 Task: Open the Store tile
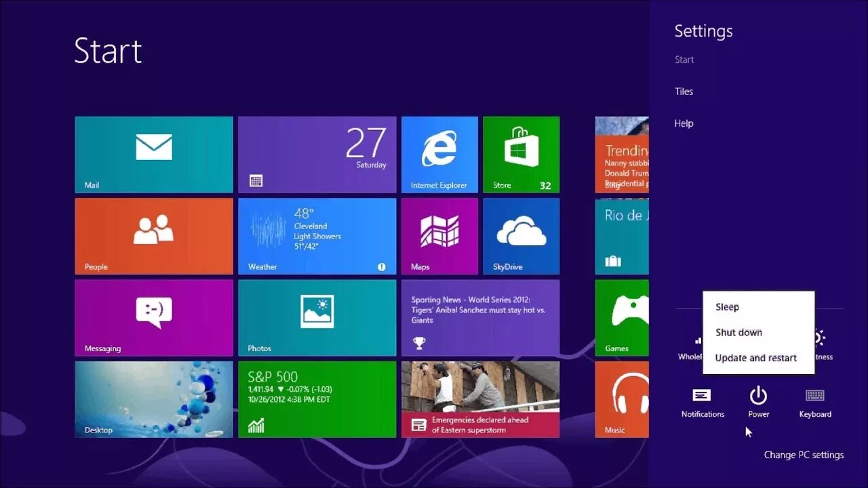(521, 155)
